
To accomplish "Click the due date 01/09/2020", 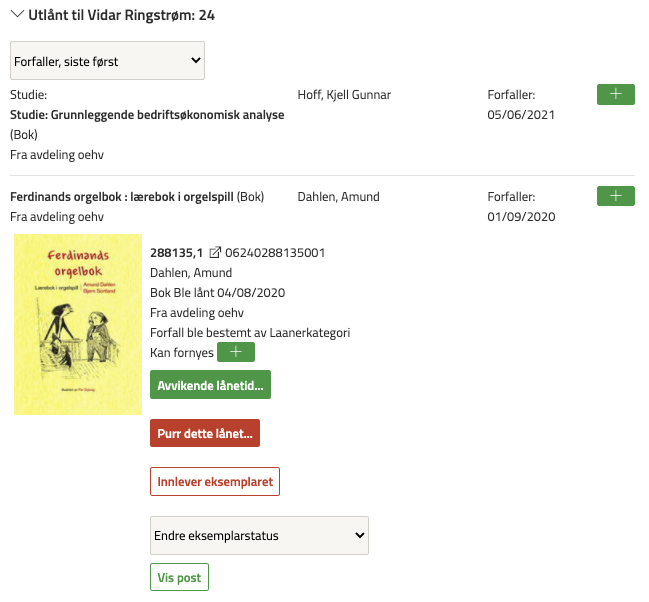I will click(x=521, y=217).
